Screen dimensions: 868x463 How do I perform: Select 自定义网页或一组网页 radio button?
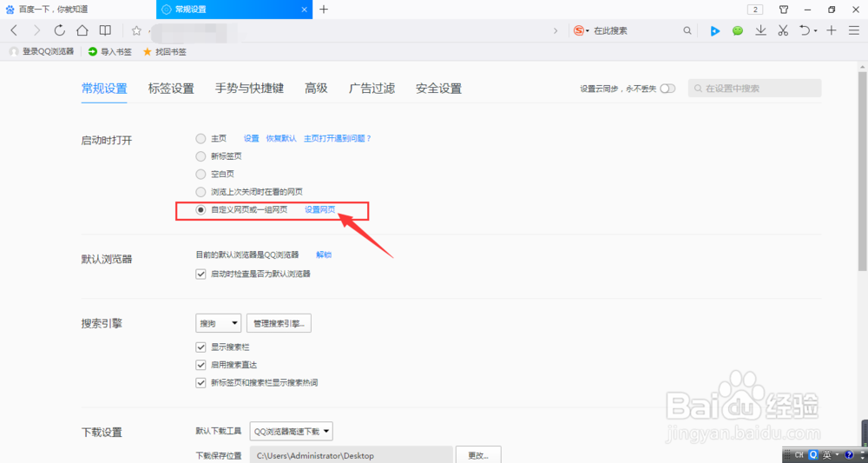click(x=201, y=210)
